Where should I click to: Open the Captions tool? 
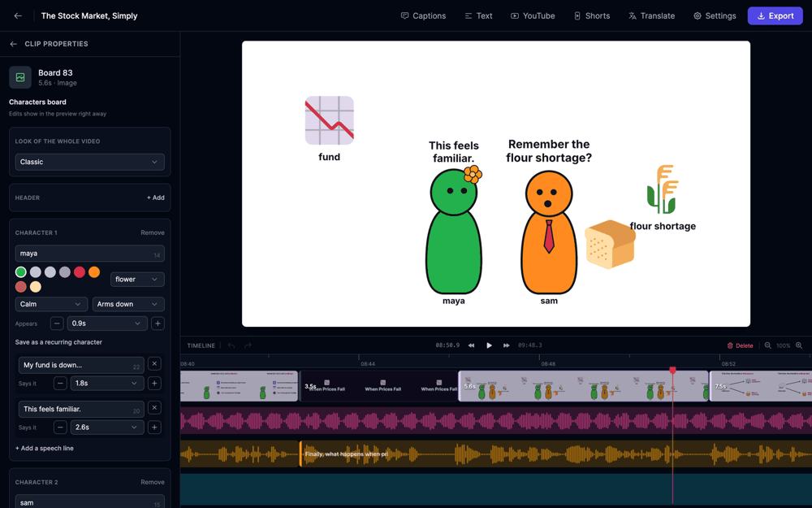pyautogui.click(x=423, y=15)
